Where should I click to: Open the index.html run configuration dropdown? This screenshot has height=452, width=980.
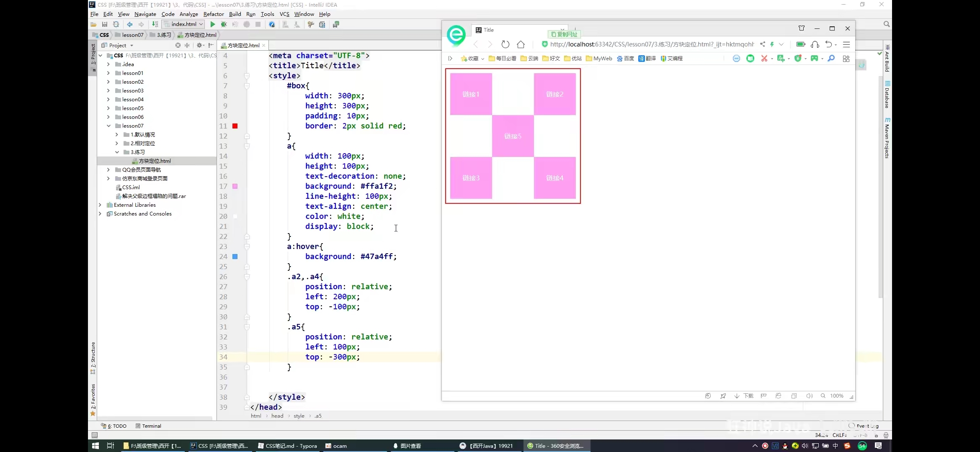tap(184, 24)
